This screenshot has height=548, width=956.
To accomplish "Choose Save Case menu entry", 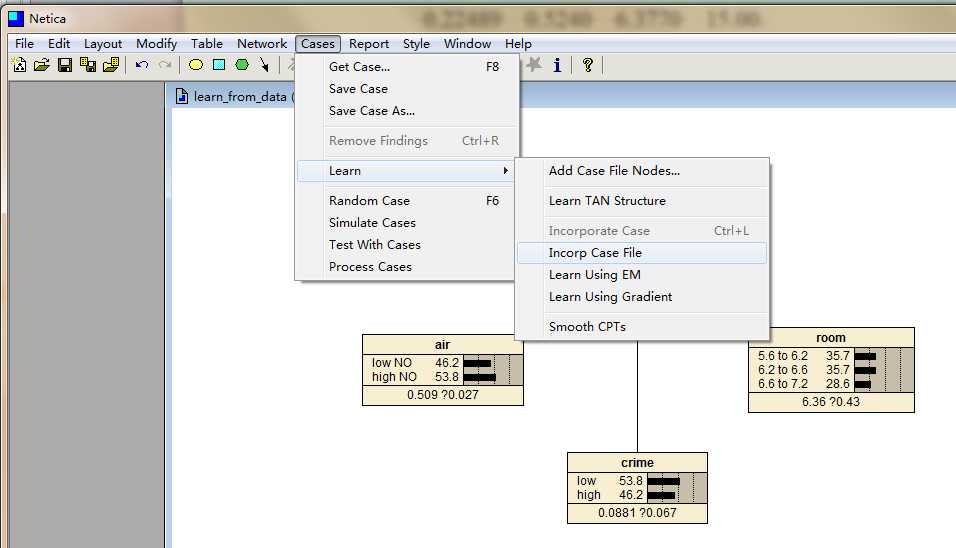I will click(407, 89).
